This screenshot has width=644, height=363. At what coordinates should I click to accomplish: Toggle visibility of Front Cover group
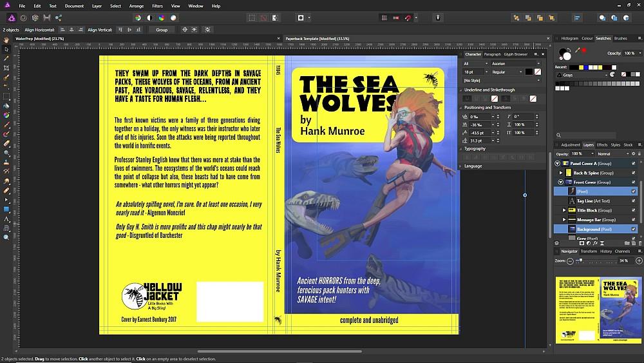point(633,182)
